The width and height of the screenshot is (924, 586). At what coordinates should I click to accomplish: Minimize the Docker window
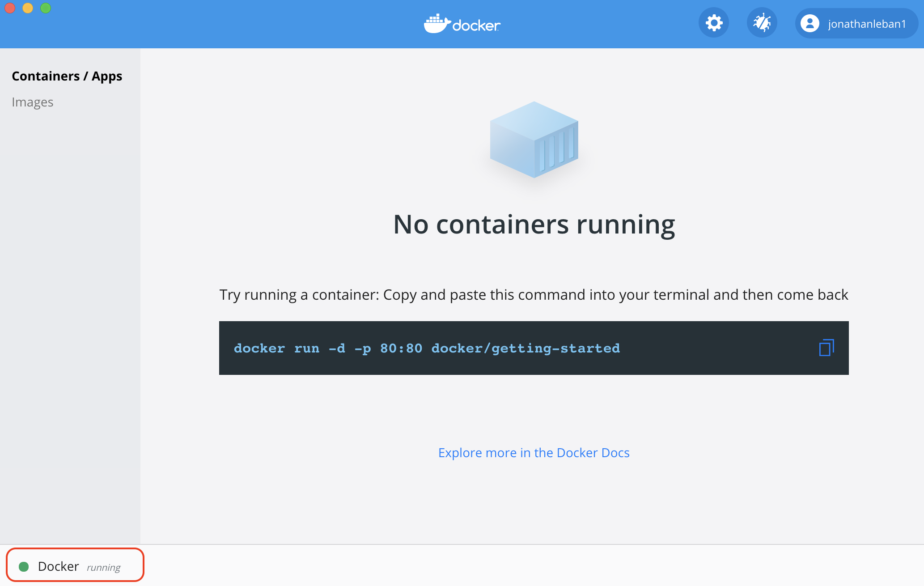[x=28, y=8]
